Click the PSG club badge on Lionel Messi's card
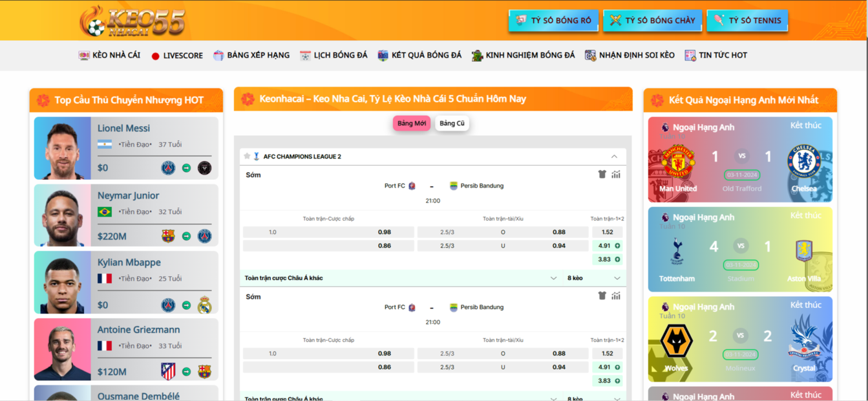Image resolution: width=868 pixels, height=401 pixels. point(168,168)
